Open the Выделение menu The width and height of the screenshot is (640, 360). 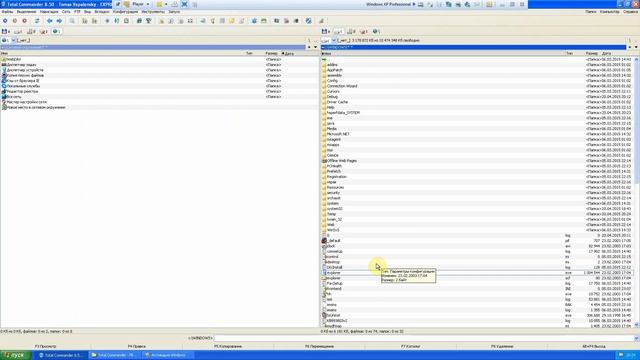click(27, 12)
